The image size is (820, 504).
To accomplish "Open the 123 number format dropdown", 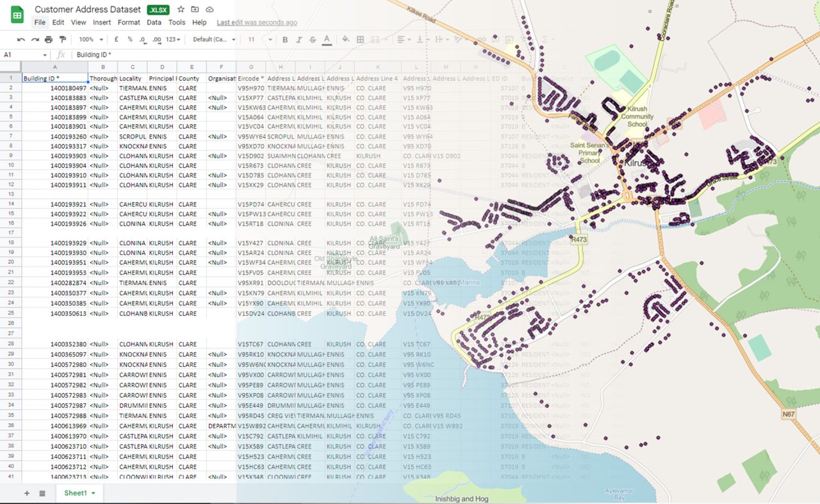I will pos(173,40).
